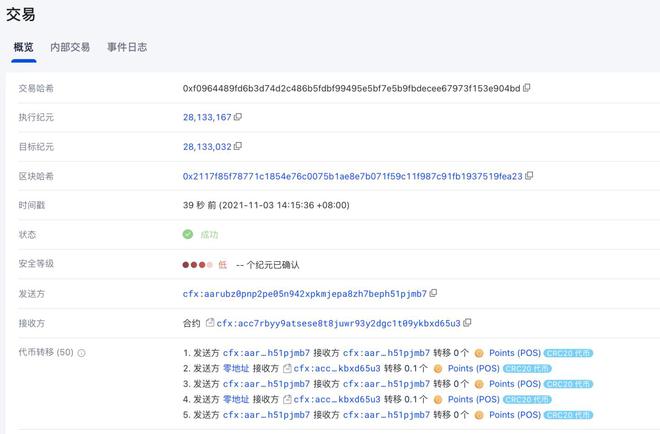
Task: Open Points (POS) token in transfer 4
Action: click(x=474, y=399)
